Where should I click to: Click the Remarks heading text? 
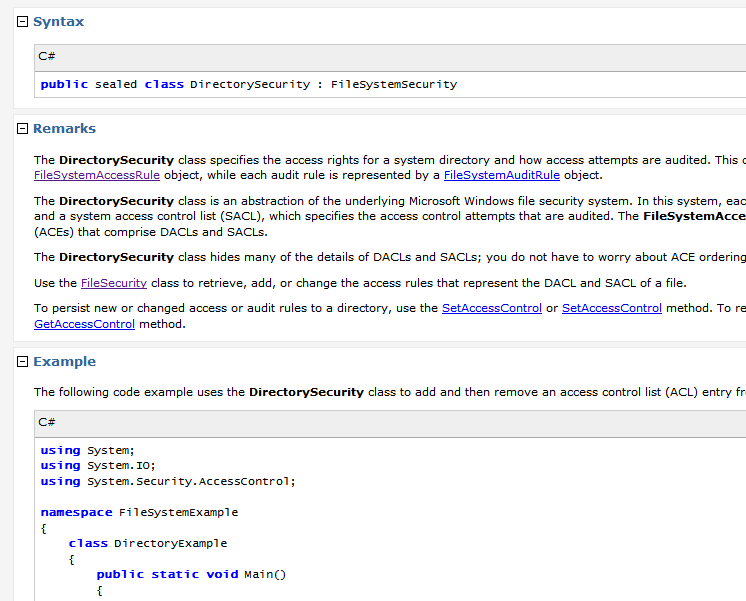(x=64, y=128)
